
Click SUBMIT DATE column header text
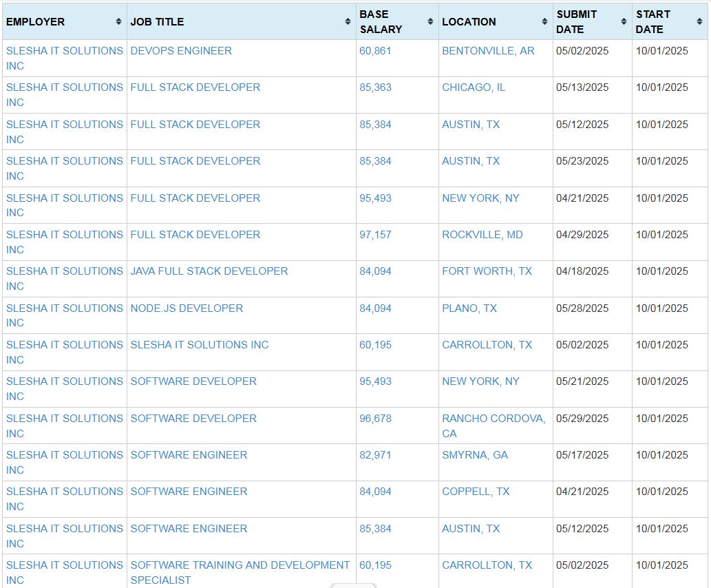point(576,22)
